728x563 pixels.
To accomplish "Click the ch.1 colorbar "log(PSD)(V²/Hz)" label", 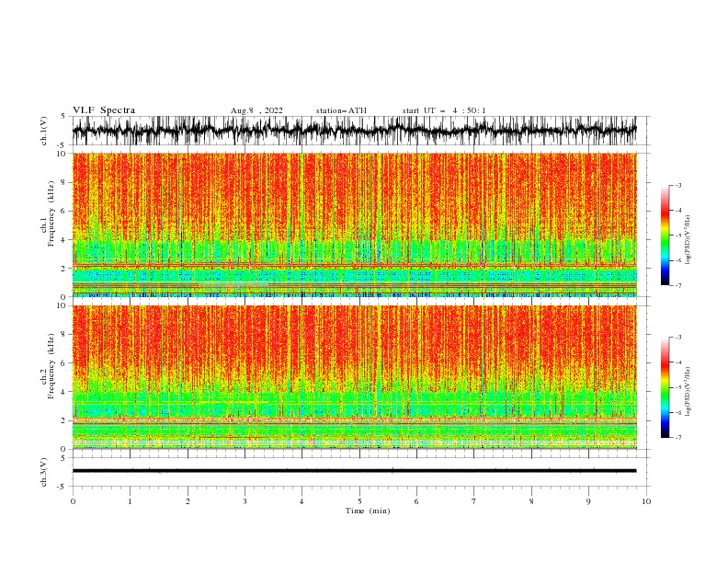I will [x=688, y=240].
